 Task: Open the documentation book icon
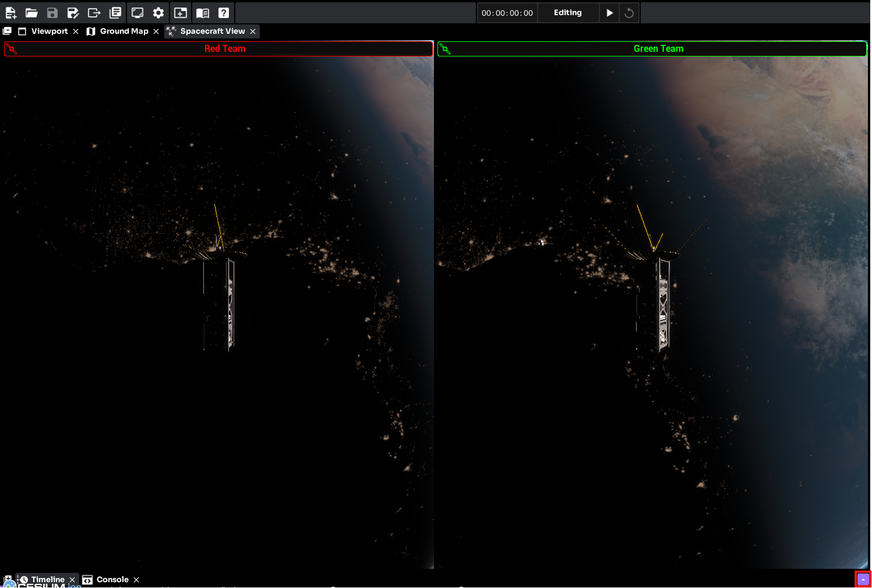[202, 13]
